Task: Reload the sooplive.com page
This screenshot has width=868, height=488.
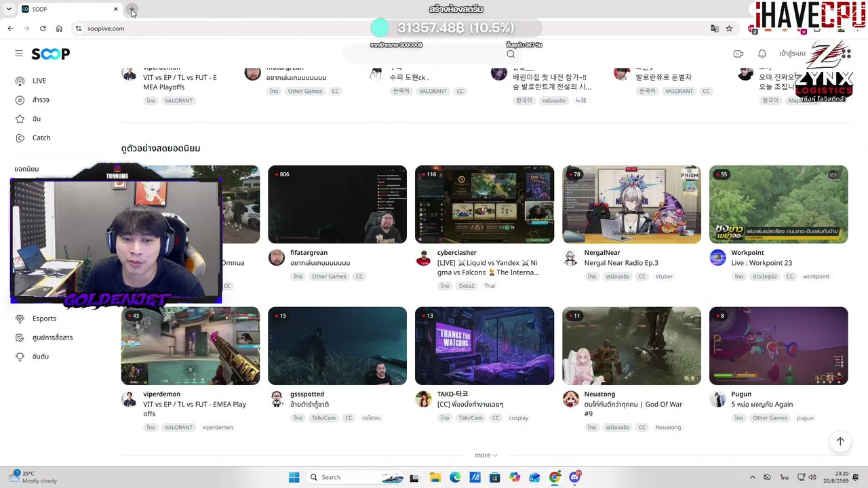Action: click(x=43, y=28)
